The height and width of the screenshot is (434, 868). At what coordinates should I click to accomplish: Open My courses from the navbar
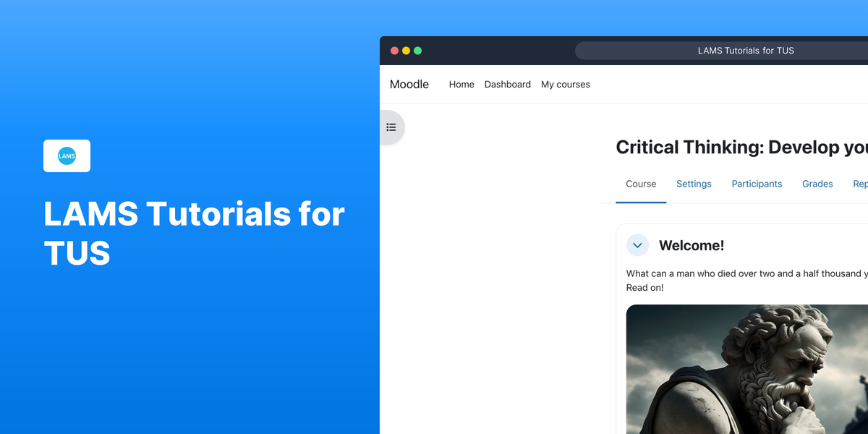pos(566,85)
